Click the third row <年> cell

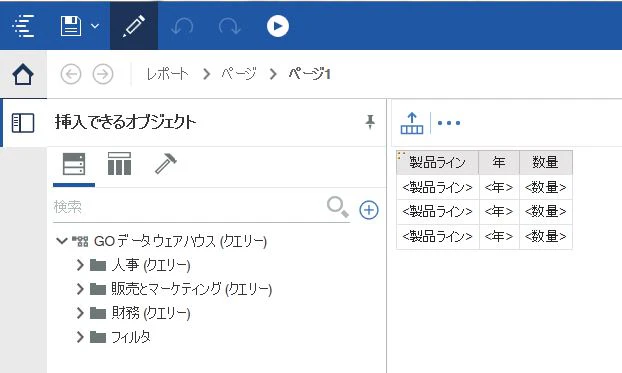point(499,236)
